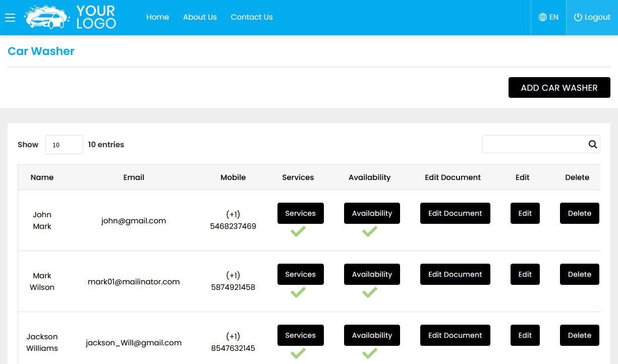The width and height of the screenshot is (618, 364).
Task: Click green checkmark under Mark Wilson's Availability
Action: click(x=370, y=292)
